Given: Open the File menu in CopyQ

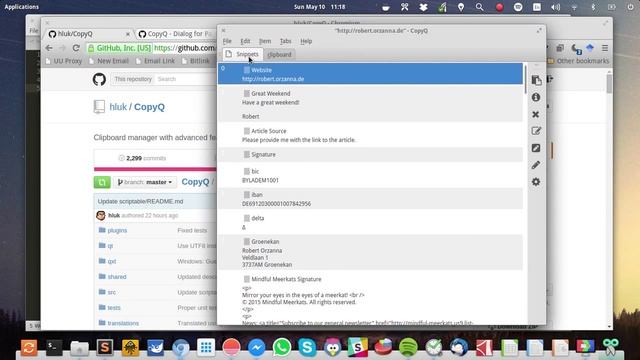Looking at the screenshot, I should click(x=227, y=41).
